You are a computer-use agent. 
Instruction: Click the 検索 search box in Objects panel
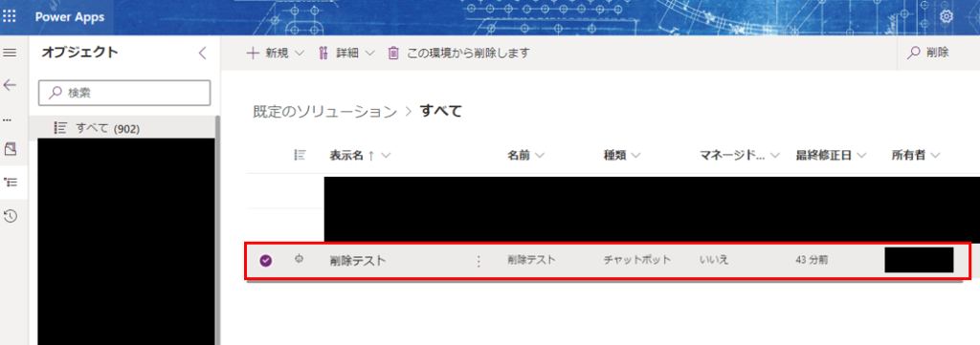click(124, 93)
